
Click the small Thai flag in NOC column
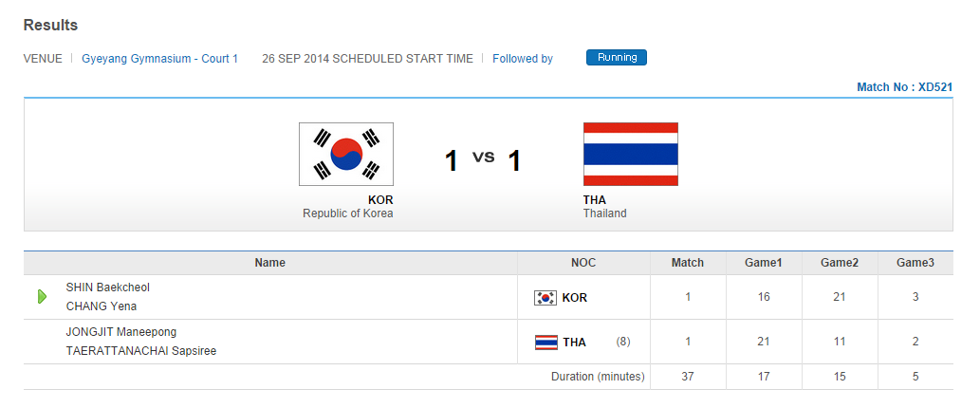pyautogui.click(x=545, y=343)
